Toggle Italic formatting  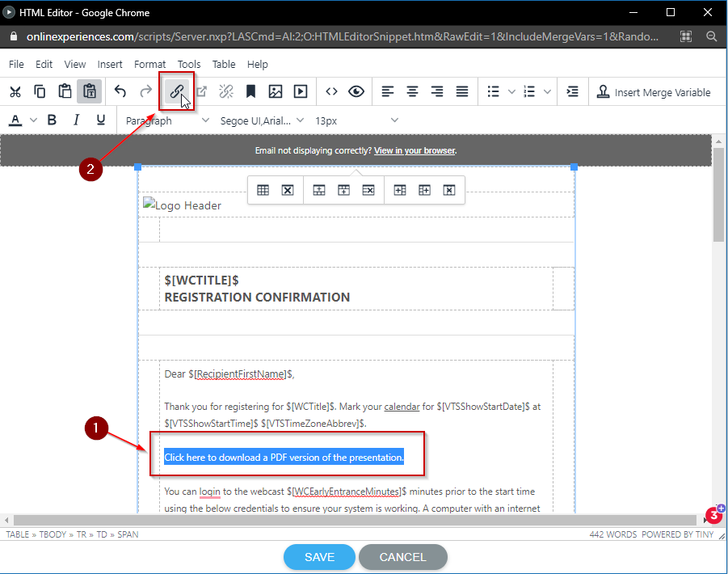click(x=76, y=120)
